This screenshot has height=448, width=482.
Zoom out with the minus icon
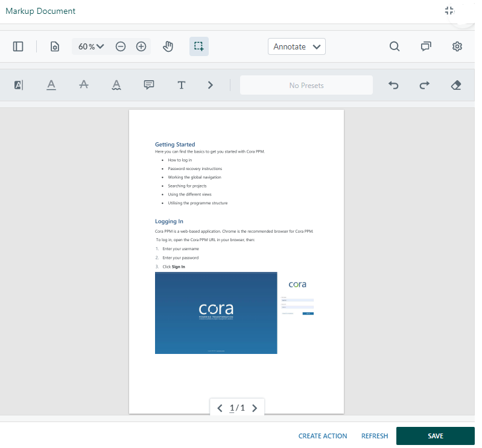(121, 46)
